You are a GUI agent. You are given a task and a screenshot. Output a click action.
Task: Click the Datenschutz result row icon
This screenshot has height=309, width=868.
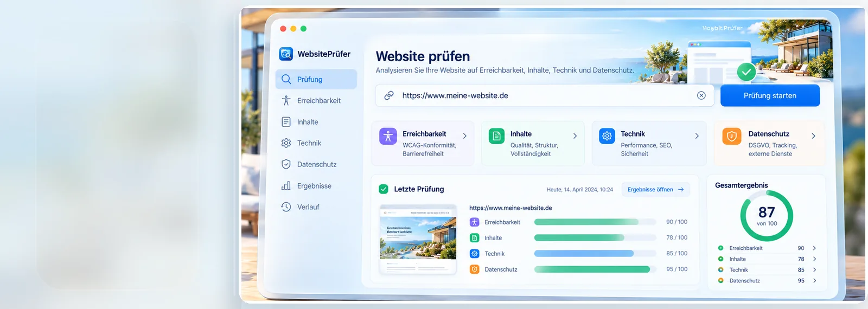point(474,269)
